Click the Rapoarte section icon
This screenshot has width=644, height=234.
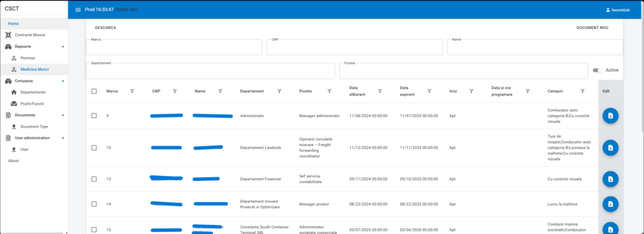point(8,47)
